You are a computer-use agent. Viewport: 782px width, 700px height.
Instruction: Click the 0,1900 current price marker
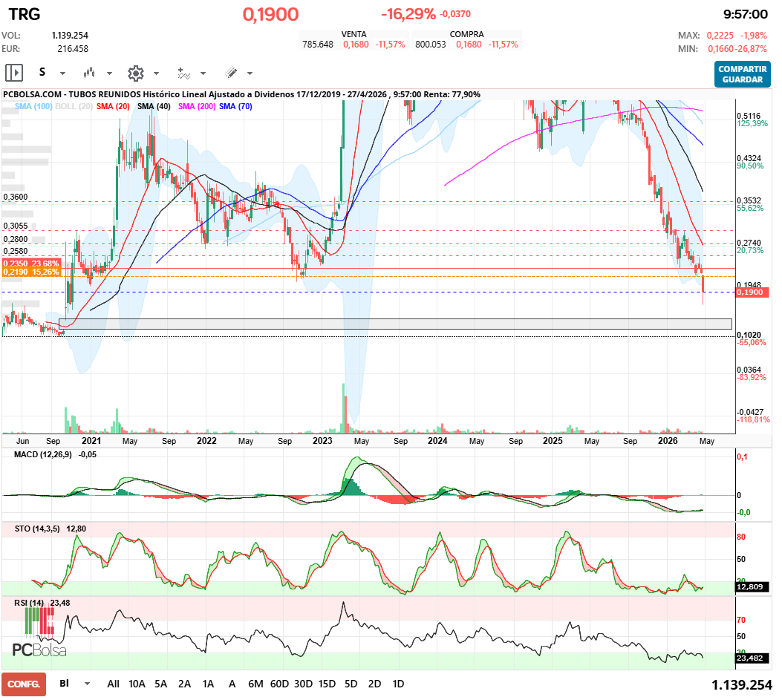pyautogui.click(x=752, y=292)
